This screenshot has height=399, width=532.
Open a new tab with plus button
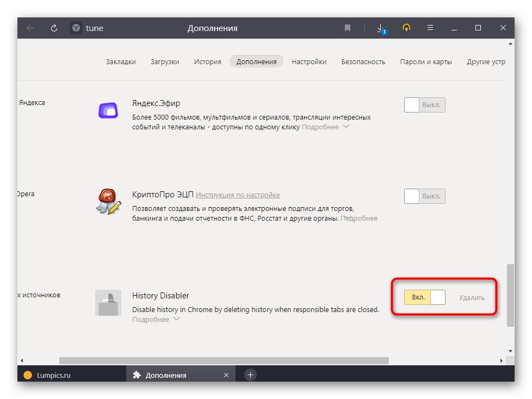[250, 375]
